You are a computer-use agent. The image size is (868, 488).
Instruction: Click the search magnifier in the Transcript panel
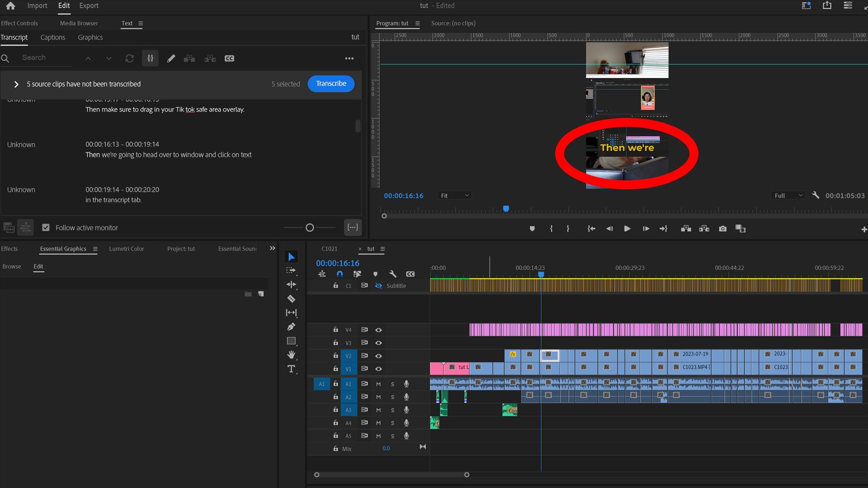pyautogui.click(x=5, y=58)
